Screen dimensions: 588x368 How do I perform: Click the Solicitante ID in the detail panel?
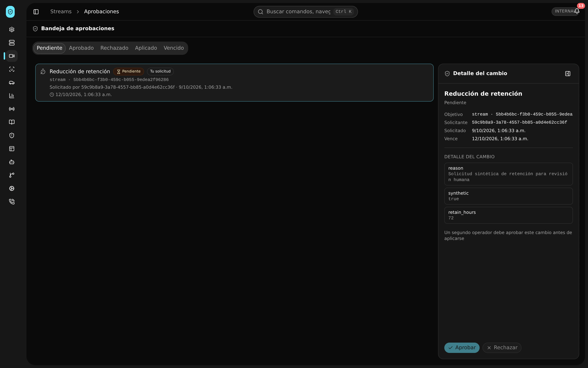tap(519, 122)
